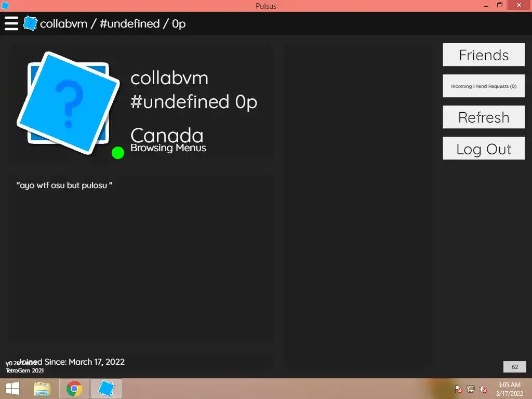Open Action Center flag tray icon
Viewport: 532px width, 399px height.
pyautogui.click(x=458, y=389)
